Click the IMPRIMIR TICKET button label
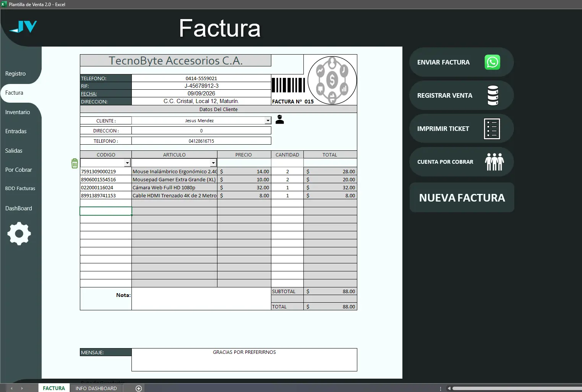 click(443, 129)
